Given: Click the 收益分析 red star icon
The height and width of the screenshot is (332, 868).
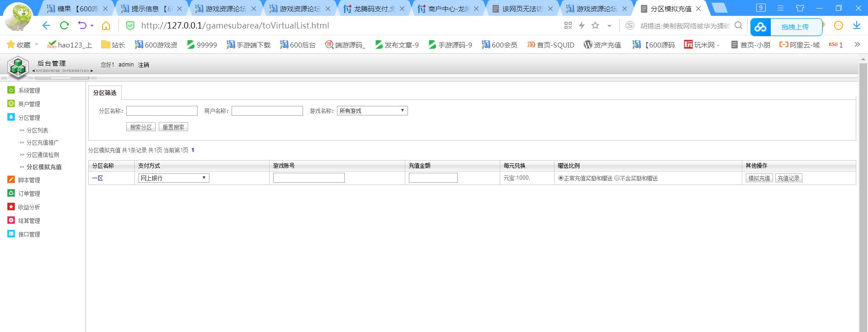Looking at the screenshot, I should 11,207.
